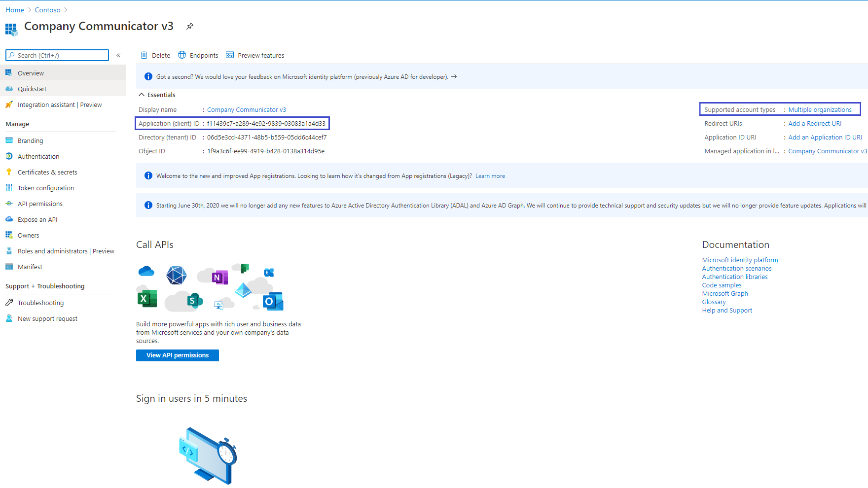Click the Delete toolbar button

click(x=155, y=55)
